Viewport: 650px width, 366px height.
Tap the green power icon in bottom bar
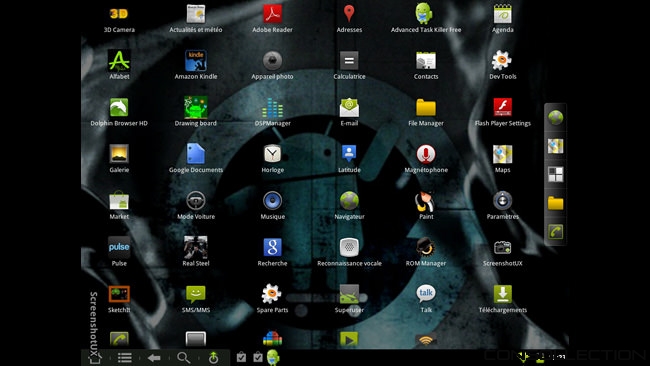coord(213,357)
